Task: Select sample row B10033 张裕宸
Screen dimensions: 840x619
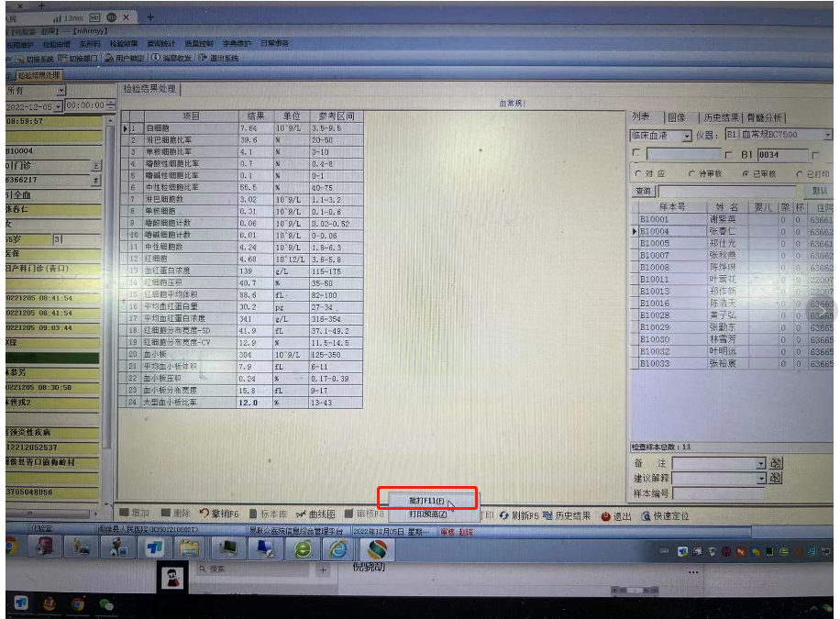Action: click(732, 363)
